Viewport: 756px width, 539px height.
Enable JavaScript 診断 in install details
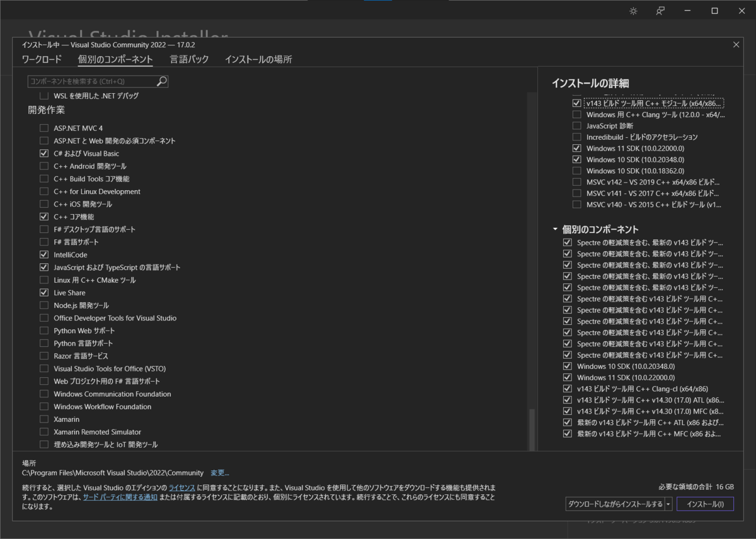coord(577,126)
